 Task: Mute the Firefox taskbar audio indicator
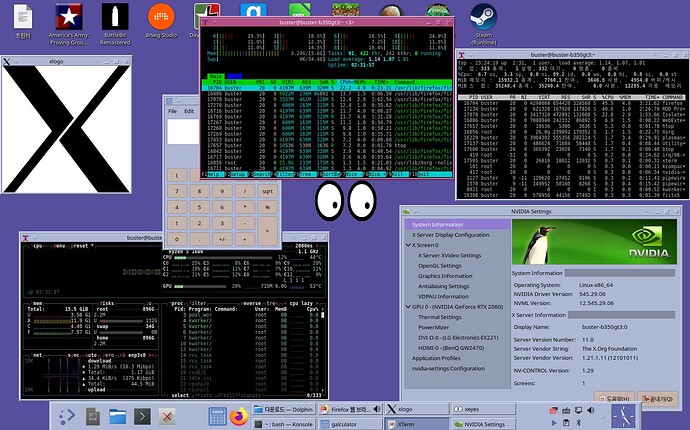coord(377,409)
